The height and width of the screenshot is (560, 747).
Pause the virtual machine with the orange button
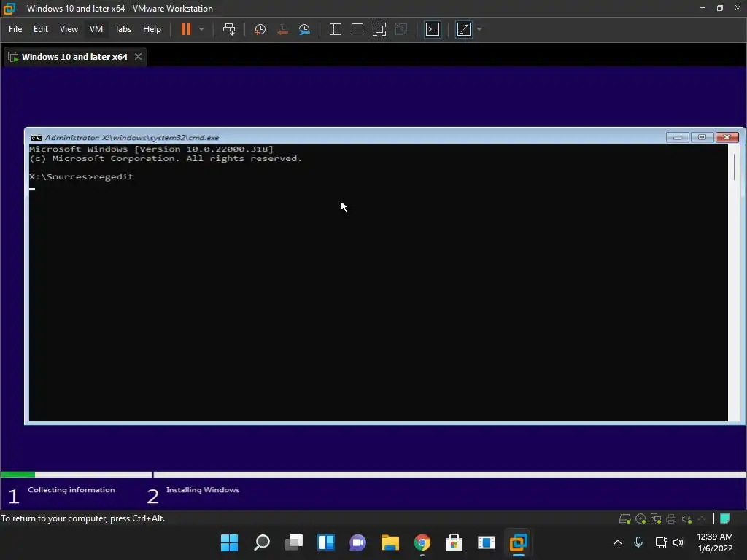186,29
